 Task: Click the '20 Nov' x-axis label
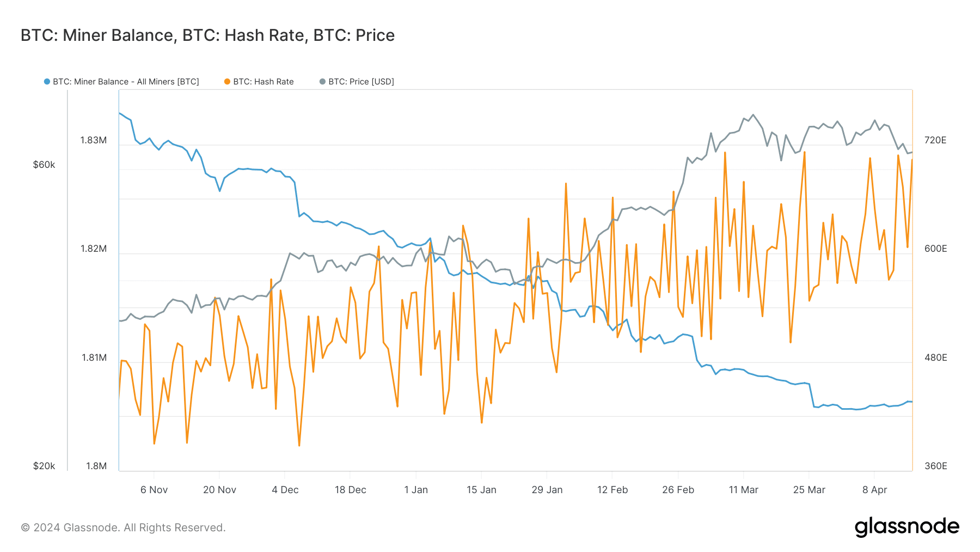pos(219,490)
